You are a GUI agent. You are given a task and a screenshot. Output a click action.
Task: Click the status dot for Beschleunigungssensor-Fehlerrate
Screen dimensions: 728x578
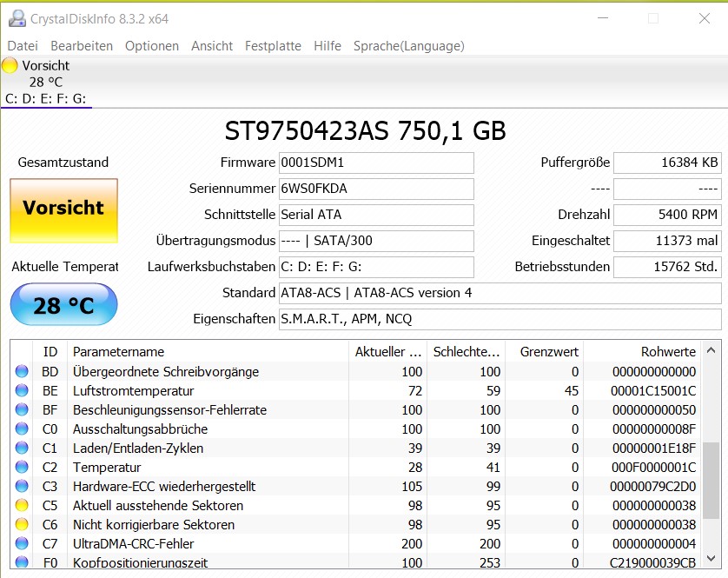tap(22, 409)
